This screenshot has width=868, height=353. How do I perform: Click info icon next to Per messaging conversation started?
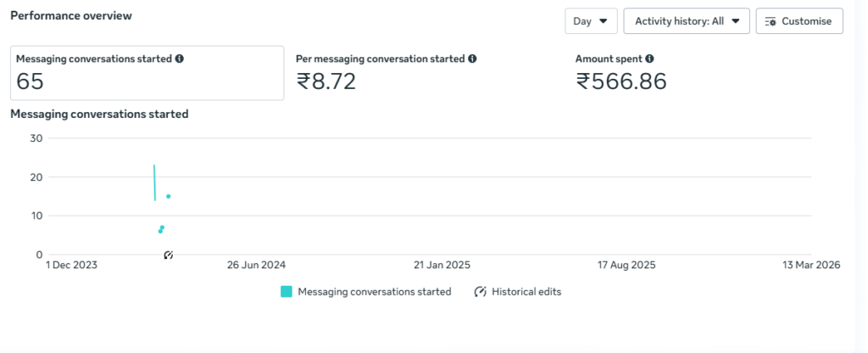point(472,59)
